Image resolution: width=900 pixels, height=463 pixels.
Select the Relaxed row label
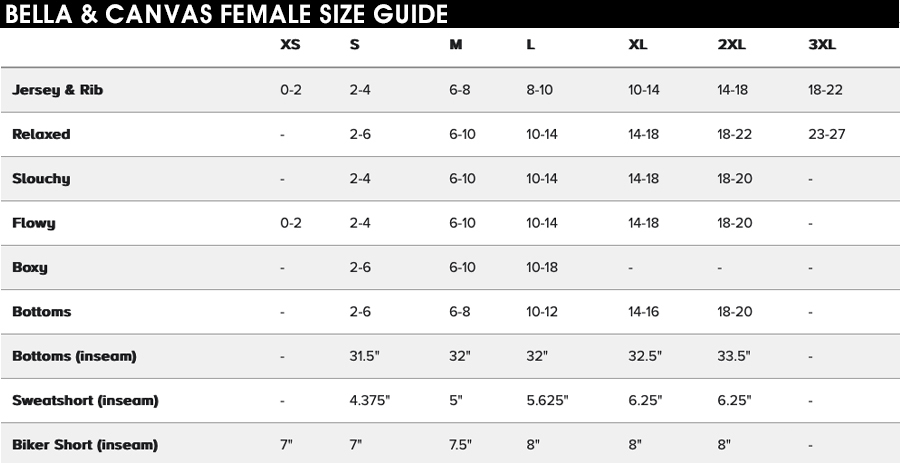(41, 134)
